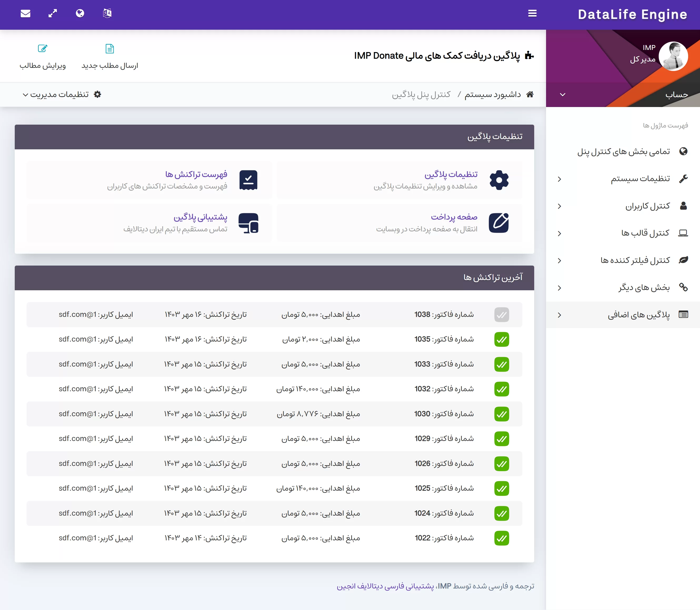Viewport: 700px width, 610px height.
Task: Click the IMP user avatar thumbnail
Action: [x=673, y=57]
